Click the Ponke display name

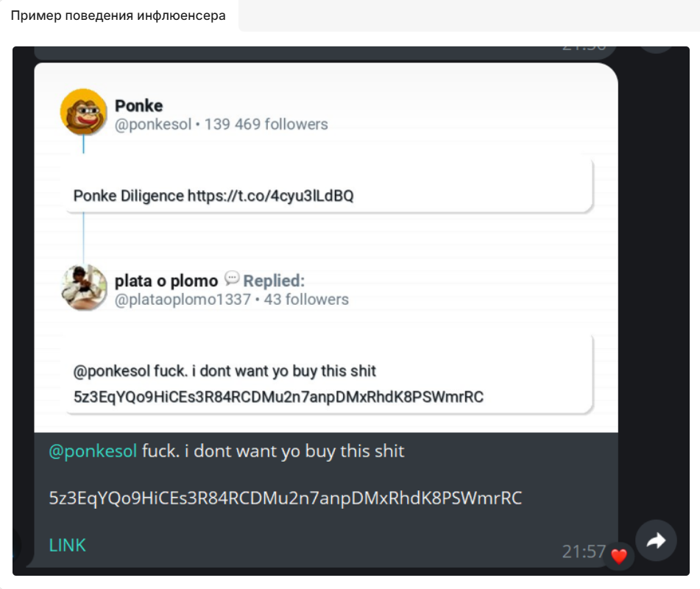tap(138, 106)
